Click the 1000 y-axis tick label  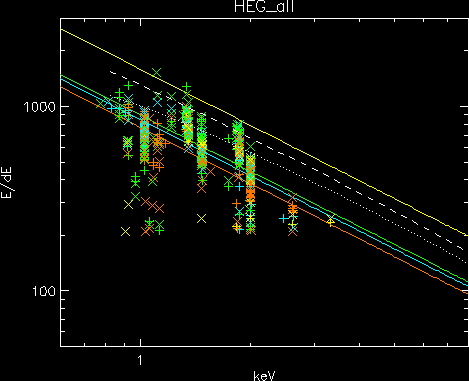[x=39, y=107]
